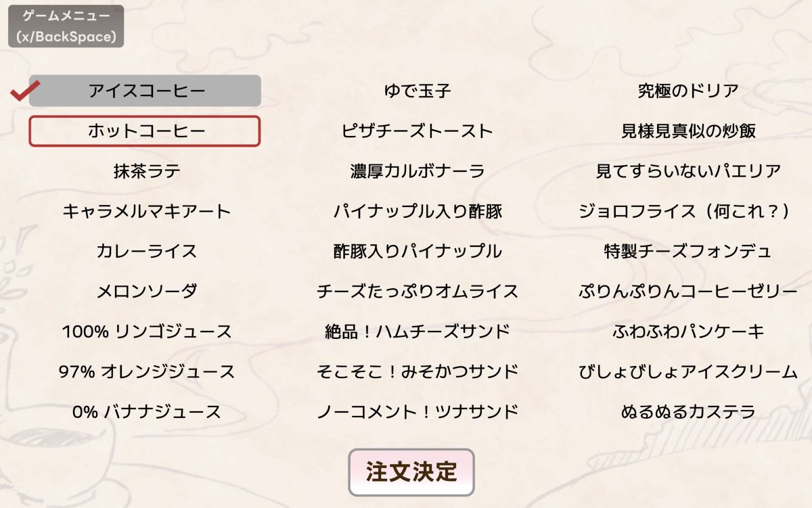Select 97% オレンジジュース
This screenshot has height=508, width=812.
point(147,371)
